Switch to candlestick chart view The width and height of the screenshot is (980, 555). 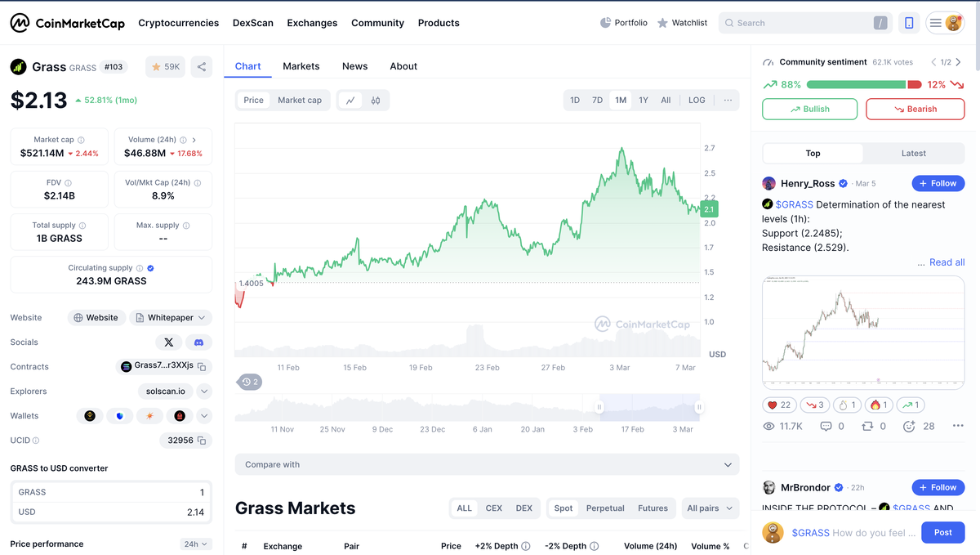pyautogui.click(x=376, y=101)
